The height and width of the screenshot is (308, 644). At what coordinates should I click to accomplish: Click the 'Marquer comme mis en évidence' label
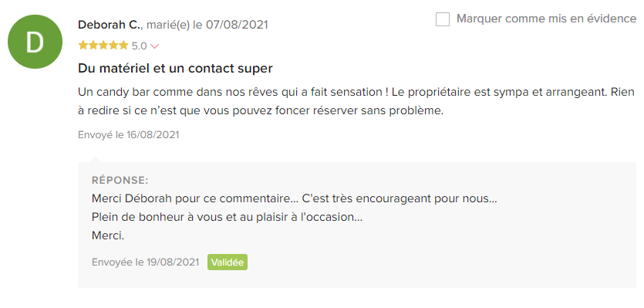coord(546,19)
